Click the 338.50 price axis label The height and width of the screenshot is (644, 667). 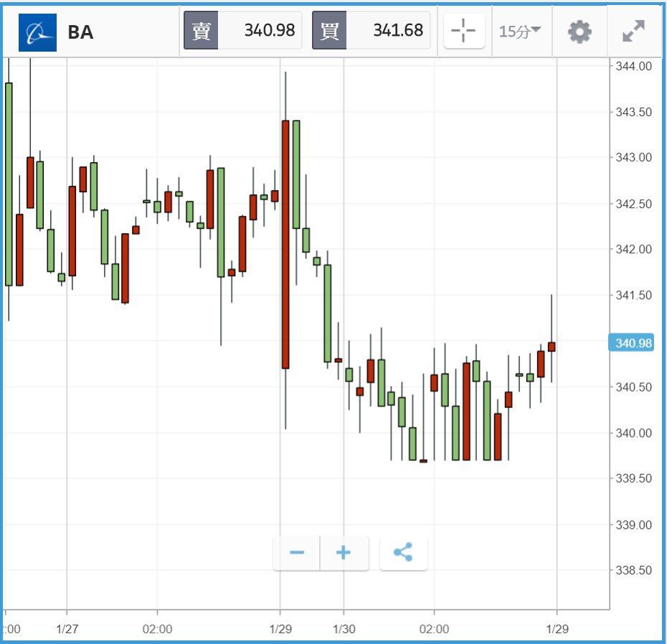633,570
